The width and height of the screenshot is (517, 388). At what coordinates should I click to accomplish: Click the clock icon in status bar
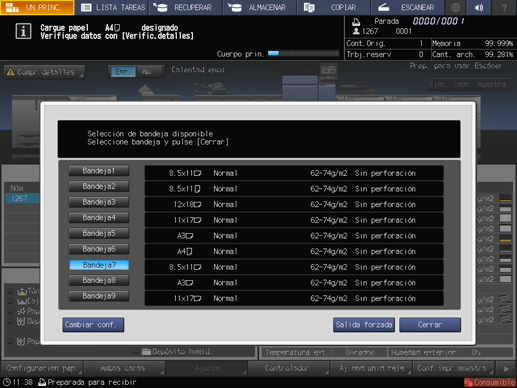(x=6, y=382)
